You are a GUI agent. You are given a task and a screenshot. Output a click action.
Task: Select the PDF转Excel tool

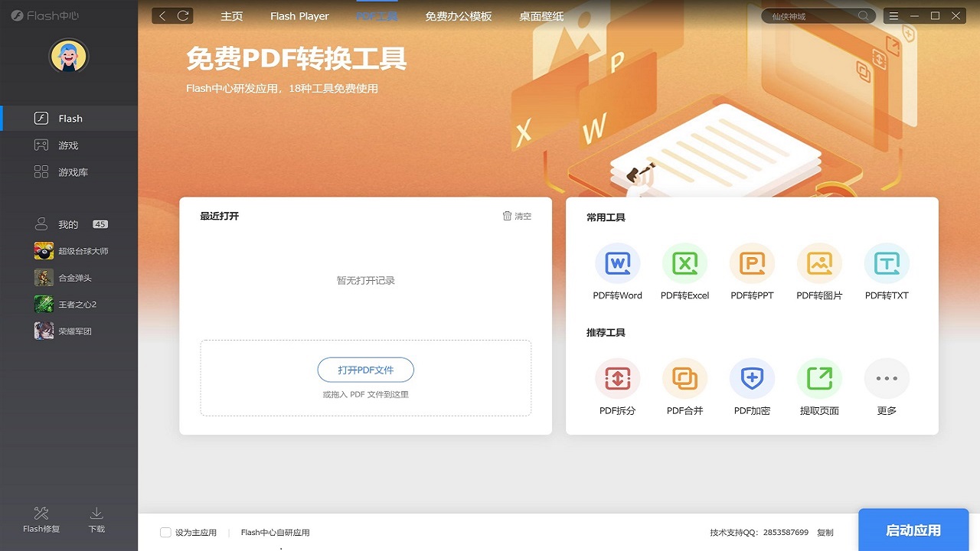pos(684,264)
